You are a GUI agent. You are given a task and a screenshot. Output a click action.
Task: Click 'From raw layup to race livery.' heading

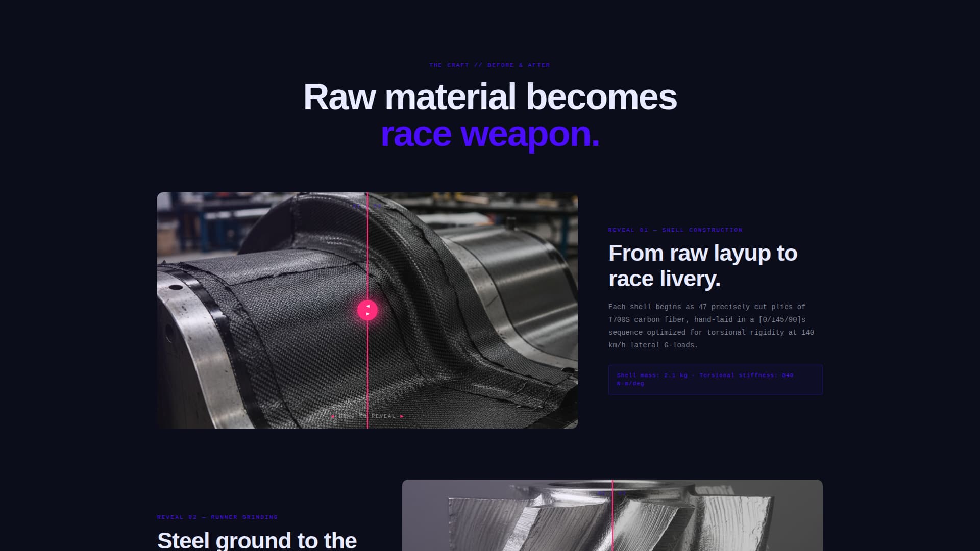pos(703,266)
